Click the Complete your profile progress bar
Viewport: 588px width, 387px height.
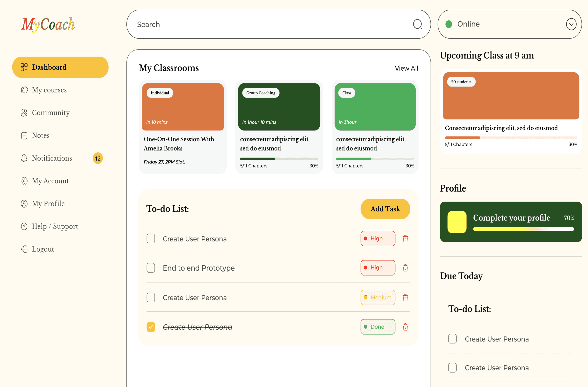[x=523, y=229]
